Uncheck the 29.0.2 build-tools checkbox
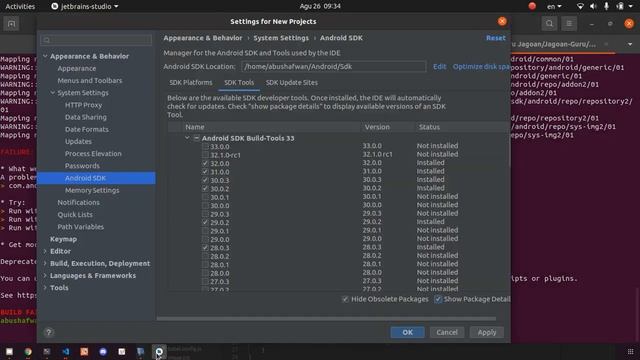 pyautogui.click(x=205, y=222)
